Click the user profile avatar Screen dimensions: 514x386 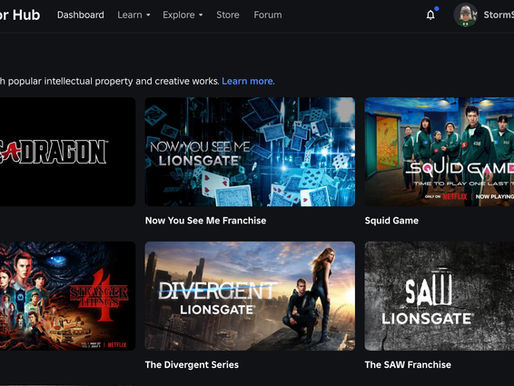(x=466, y=15)
